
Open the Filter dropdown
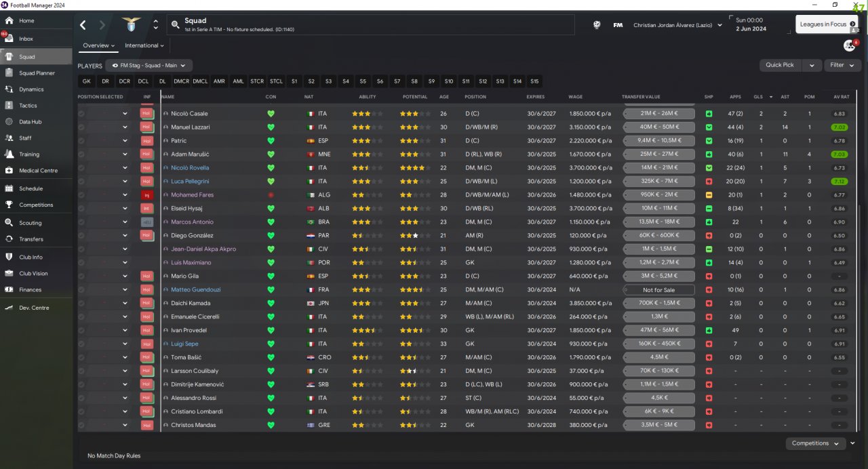coord(842,65)
